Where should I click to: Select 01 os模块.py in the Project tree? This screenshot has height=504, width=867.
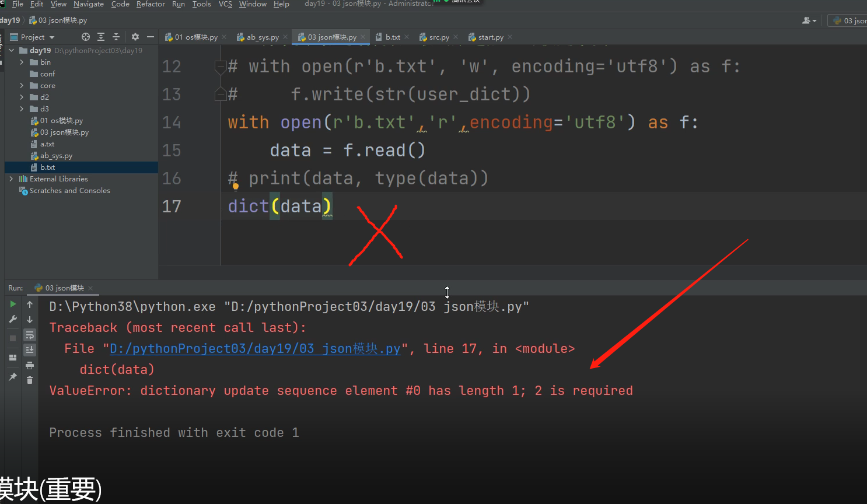pos(61,121)
